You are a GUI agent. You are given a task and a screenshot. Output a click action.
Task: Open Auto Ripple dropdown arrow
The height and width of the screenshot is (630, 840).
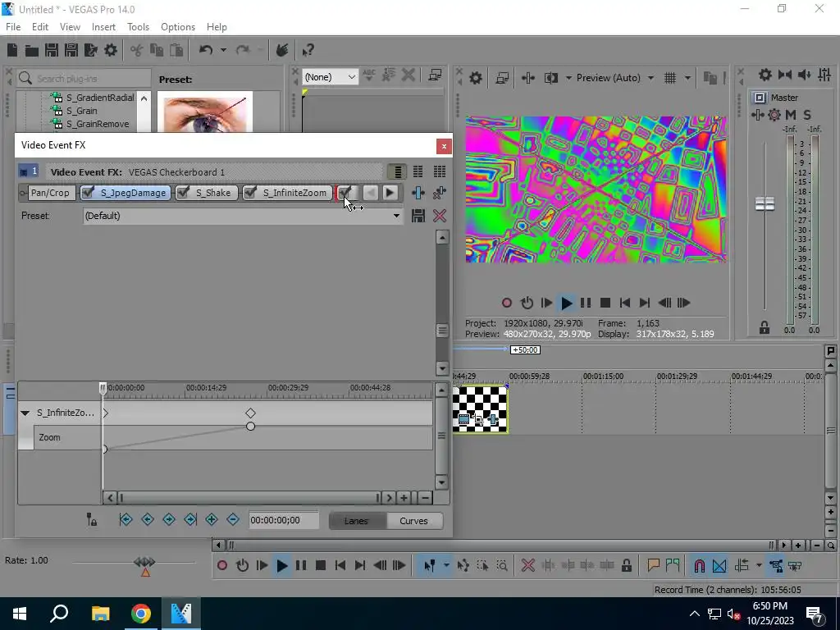pos(759,565)
